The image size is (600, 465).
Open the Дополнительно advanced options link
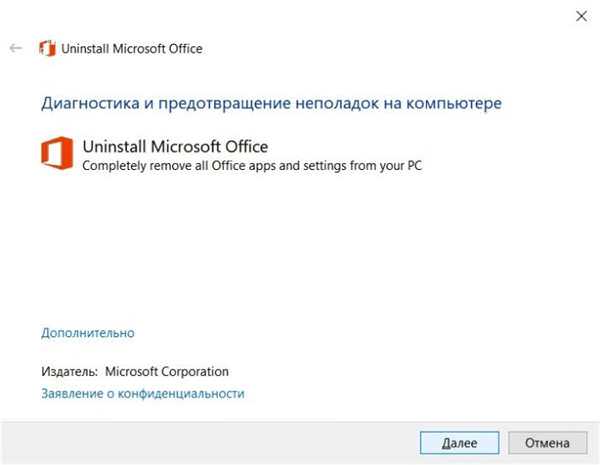[88, 333]
